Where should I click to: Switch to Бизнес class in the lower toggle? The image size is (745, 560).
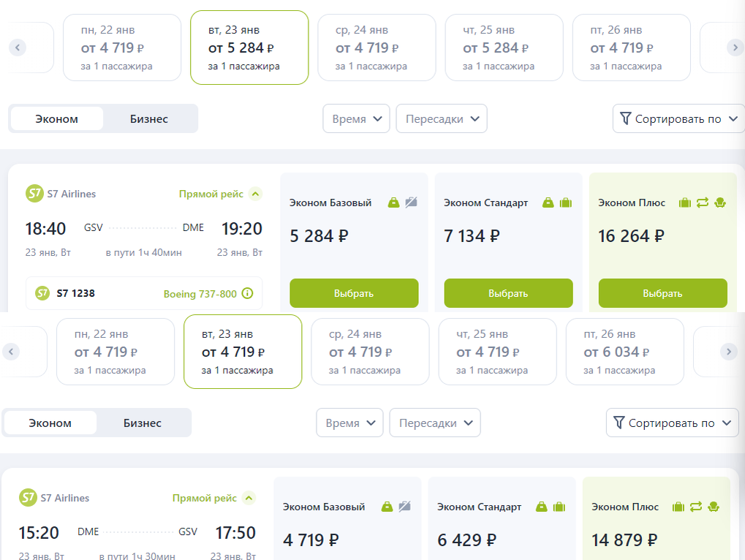(143, 423)
